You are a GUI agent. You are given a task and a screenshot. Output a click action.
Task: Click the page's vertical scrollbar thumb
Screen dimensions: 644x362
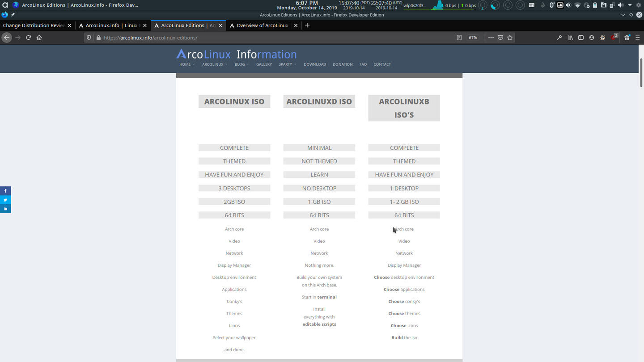click(x=641, y=72)
